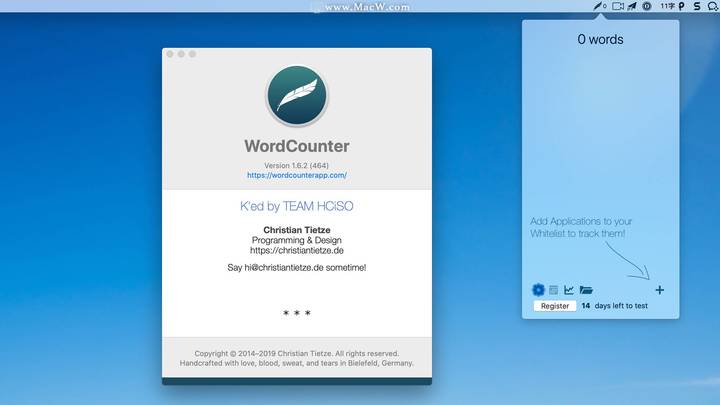Viewport: 720px width, 405px height.
Task: Click the Register button
Action: (555, 306)
